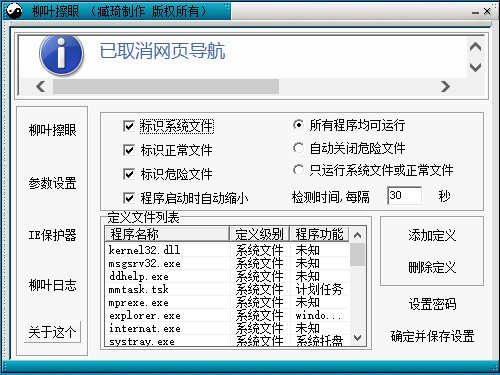Viewport: 500px width, 375px height.
Task: Click the yin-yang app icon in title bar
Action: [x=14, y=11]
